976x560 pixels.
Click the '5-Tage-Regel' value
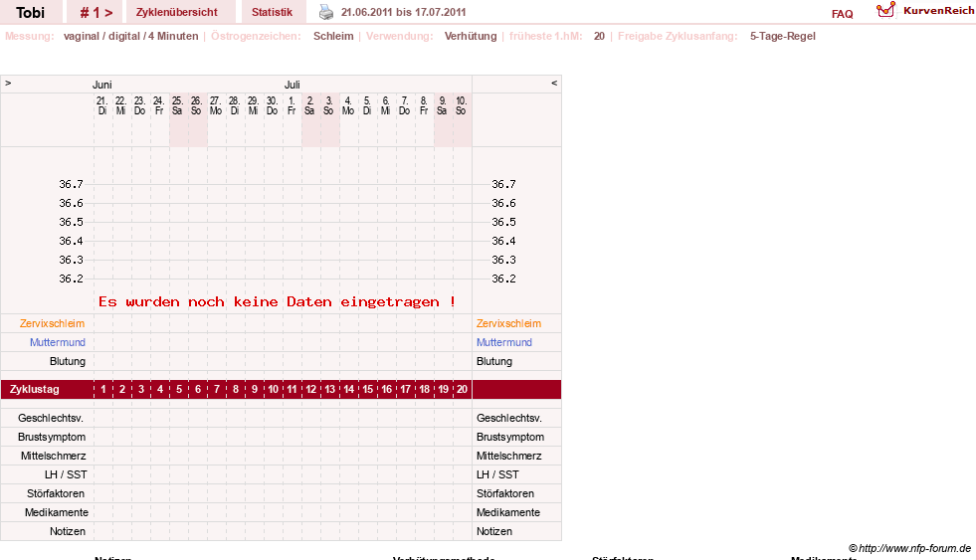click(782, 36)
